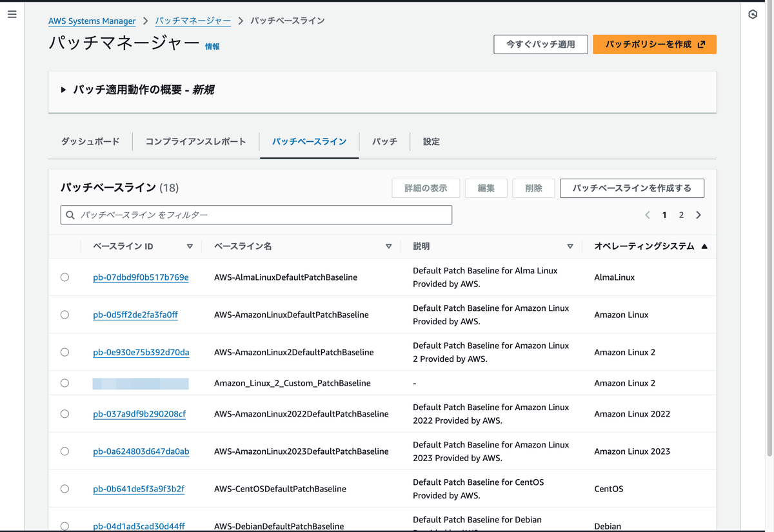Open the hexagon help panel icon
The image size is (774, 532).
(753, 14)
